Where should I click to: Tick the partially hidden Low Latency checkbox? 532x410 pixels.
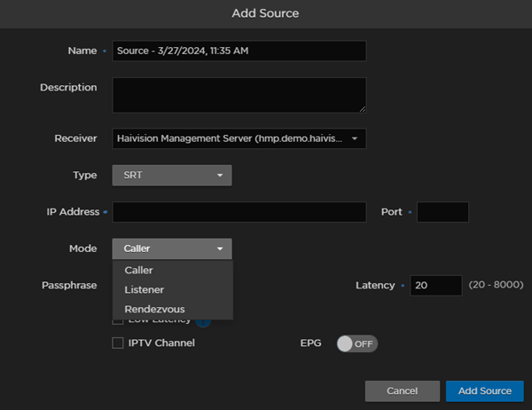coord(118,321)
